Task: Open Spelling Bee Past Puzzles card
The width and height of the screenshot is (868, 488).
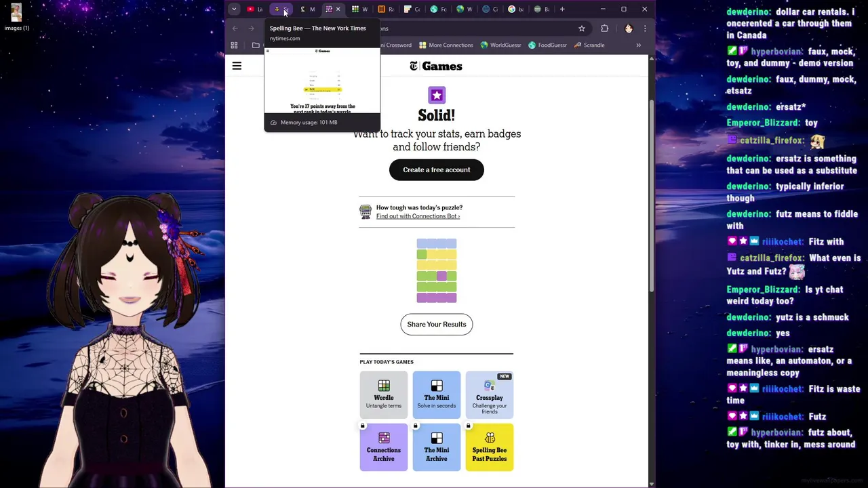Action: click(x=490, y=447)
